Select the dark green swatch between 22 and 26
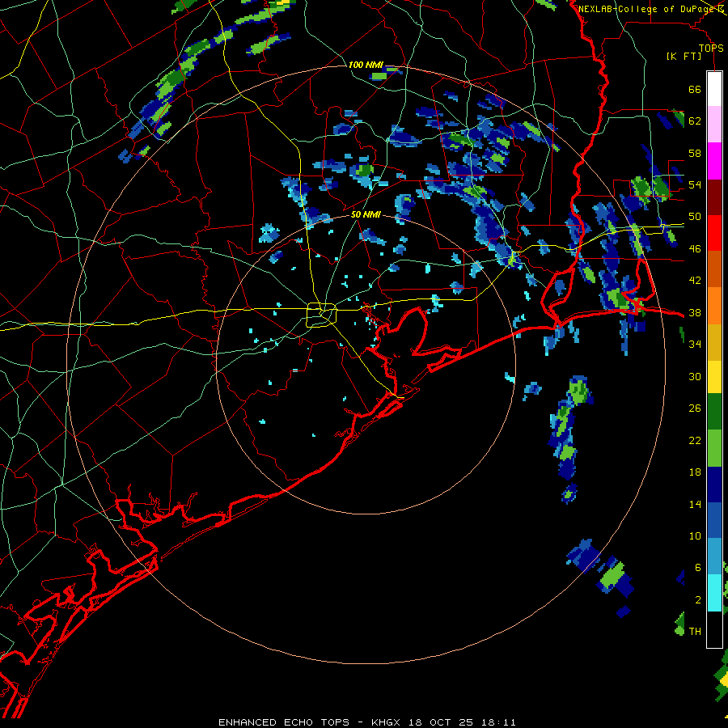This screenshot has width=728, height=728. click(714, 412)
